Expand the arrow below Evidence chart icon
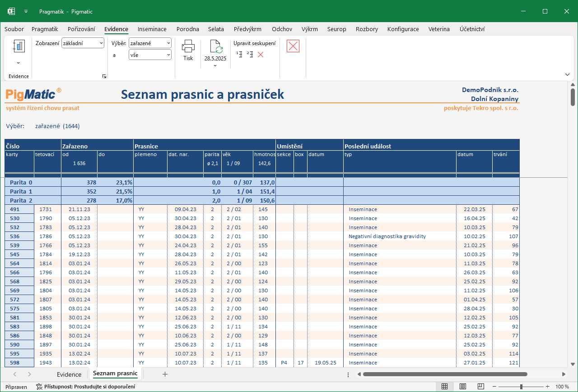 19,63
